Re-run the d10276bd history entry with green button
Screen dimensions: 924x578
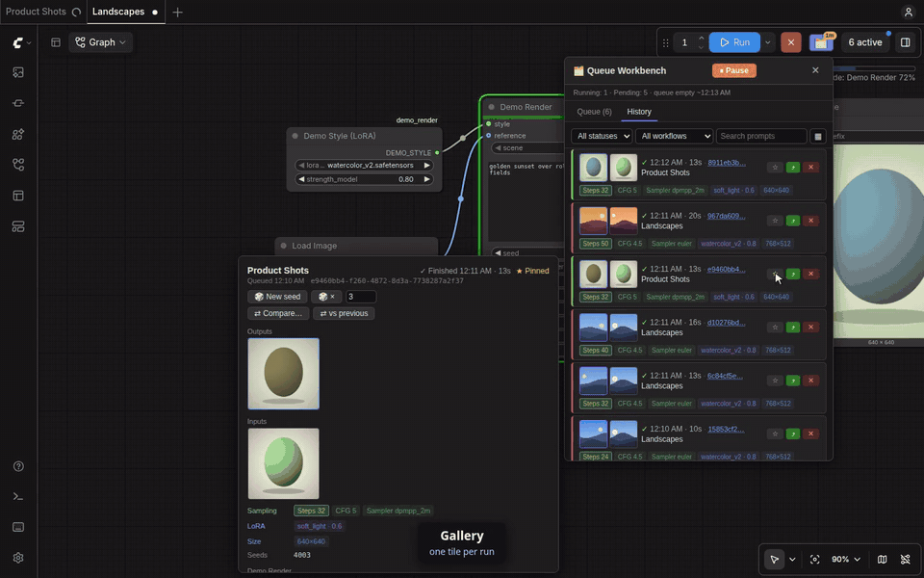click(x=792, y=328)
